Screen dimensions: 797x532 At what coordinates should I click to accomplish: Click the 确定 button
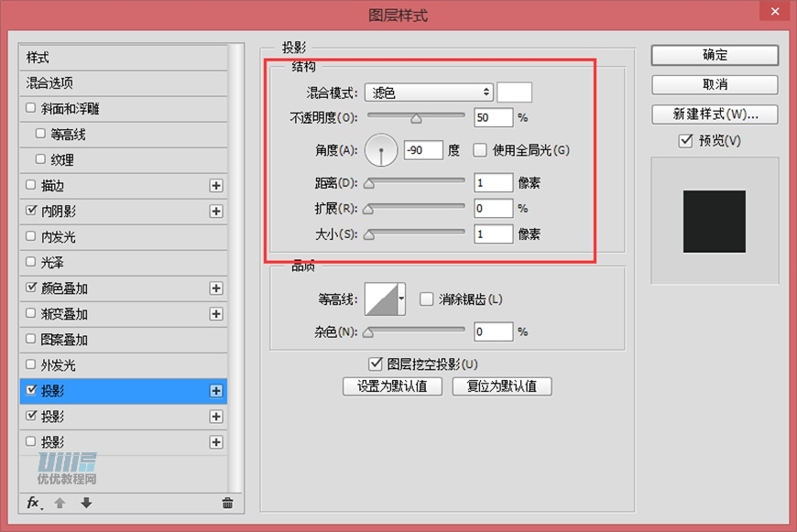[715, 55]
